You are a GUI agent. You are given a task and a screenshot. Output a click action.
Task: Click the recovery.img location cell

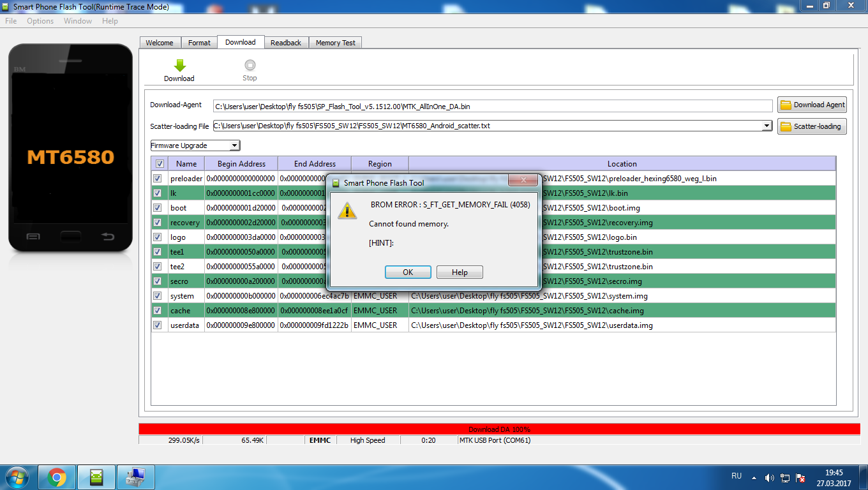622,223
